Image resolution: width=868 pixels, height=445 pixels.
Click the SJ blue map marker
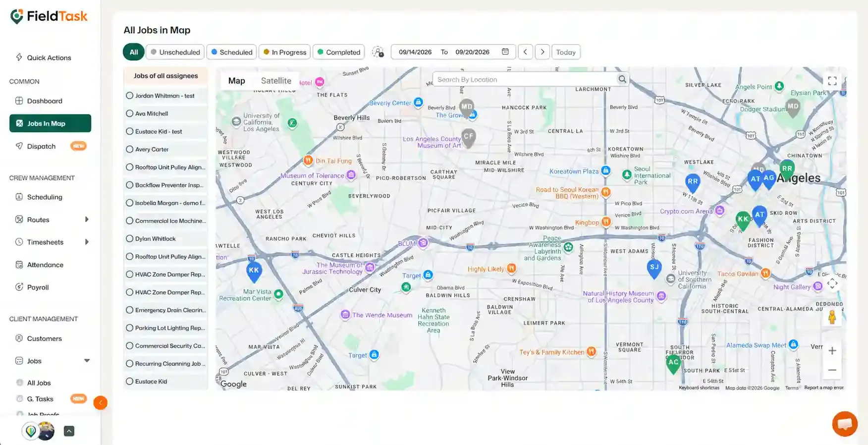(654, 269)
